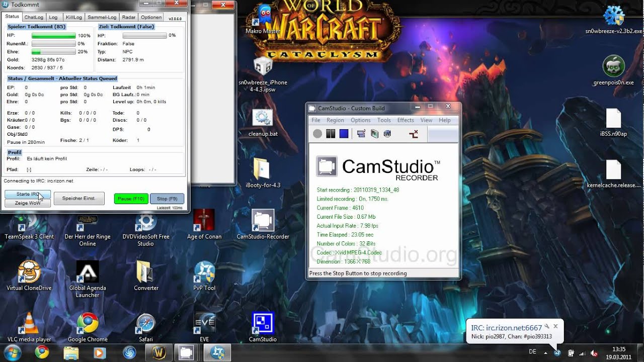Open the Effects menu in CamStudio

pos(406,120)
